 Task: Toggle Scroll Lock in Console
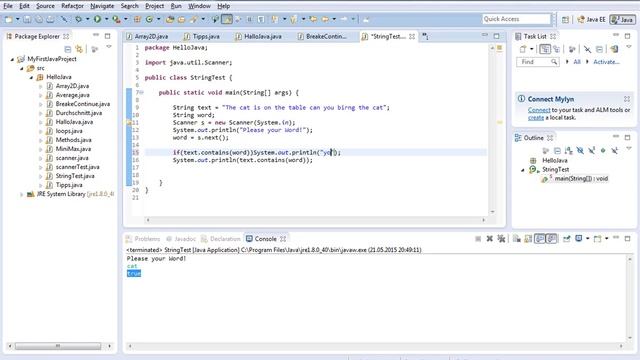[x=528, y=239]
